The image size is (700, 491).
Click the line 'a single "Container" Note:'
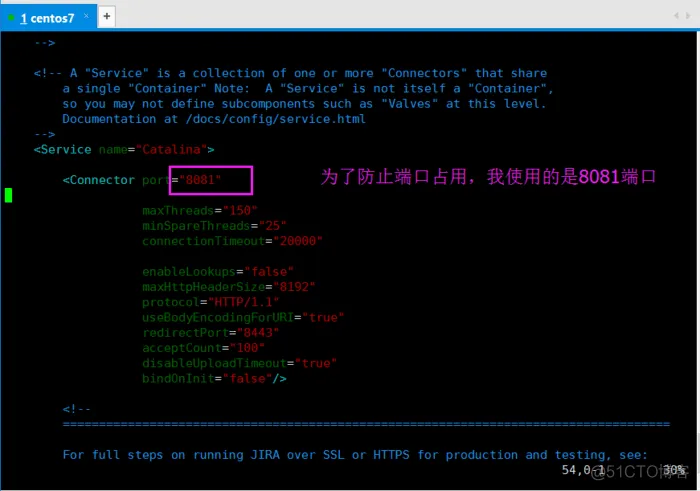click(308, 88)
